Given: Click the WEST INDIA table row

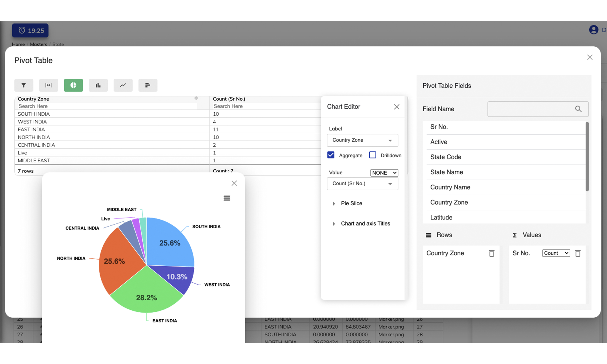Looking at the screenshot, I should (x=168, y=122).
